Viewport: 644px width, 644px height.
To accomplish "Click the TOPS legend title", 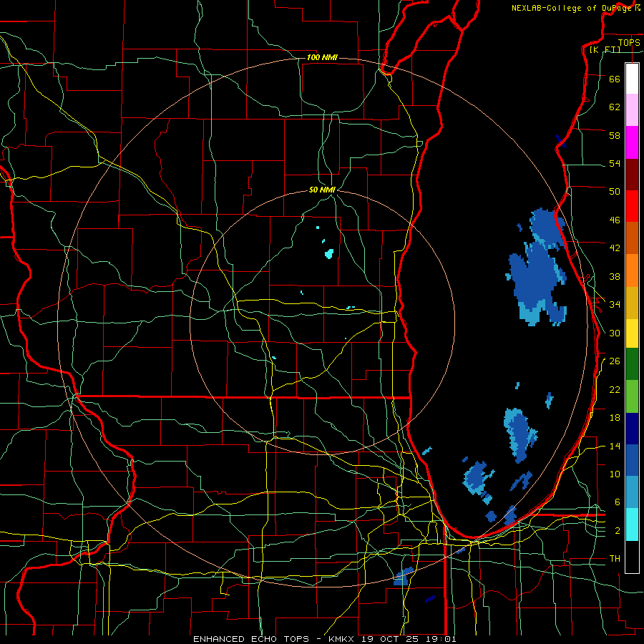I will point(629,42).
